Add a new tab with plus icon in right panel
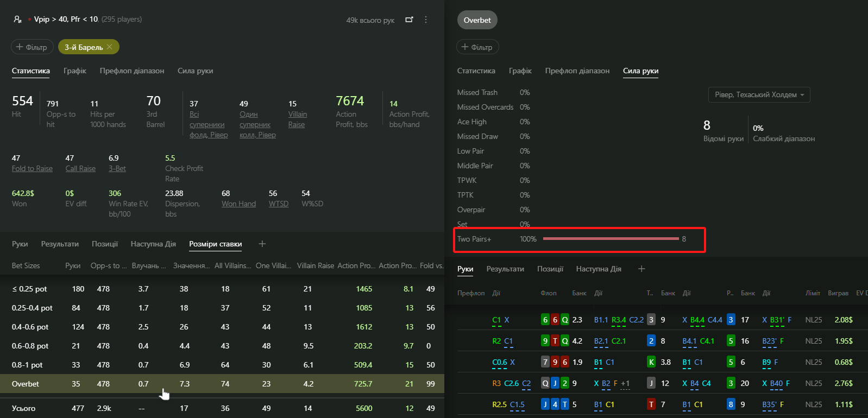This screenshot has width=868, height=418. [641, 269]
